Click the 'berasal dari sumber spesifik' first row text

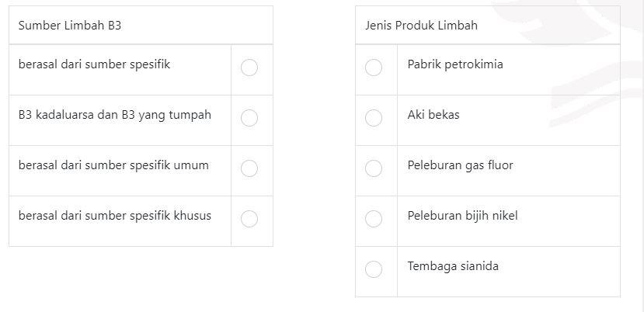click(94, 64)
